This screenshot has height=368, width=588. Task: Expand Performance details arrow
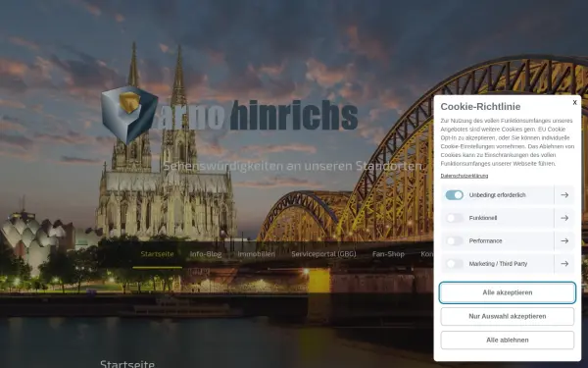564,240
